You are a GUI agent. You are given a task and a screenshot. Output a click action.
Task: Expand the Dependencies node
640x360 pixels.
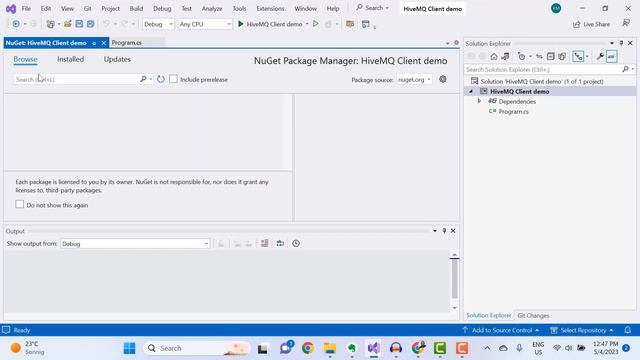point(480,101)
